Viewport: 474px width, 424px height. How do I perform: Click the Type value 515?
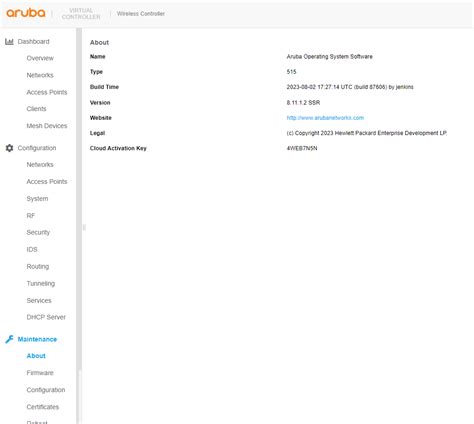[291, 72]
